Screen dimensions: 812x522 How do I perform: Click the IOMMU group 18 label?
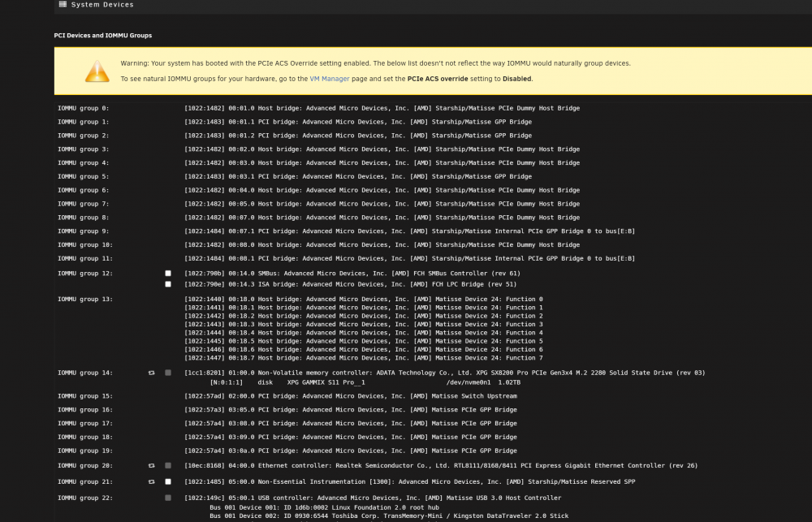(x=85, y=437)
